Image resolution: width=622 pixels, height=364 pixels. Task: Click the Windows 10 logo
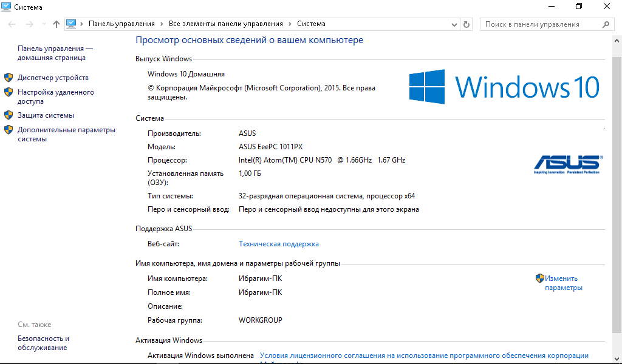tap(504, 87)
